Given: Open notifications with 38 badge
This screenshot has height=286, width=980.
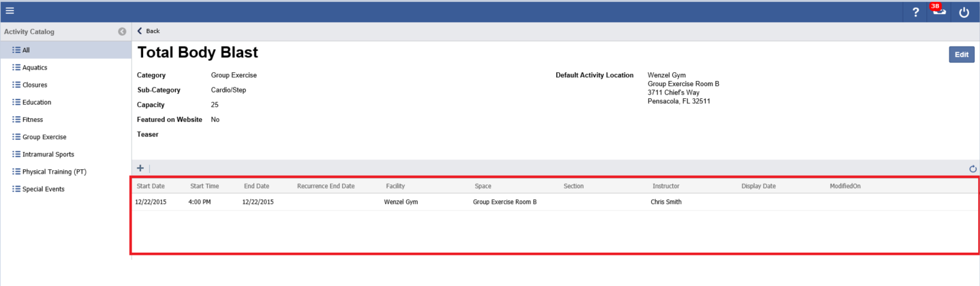Looking at the screenshot, I should 939,12.
